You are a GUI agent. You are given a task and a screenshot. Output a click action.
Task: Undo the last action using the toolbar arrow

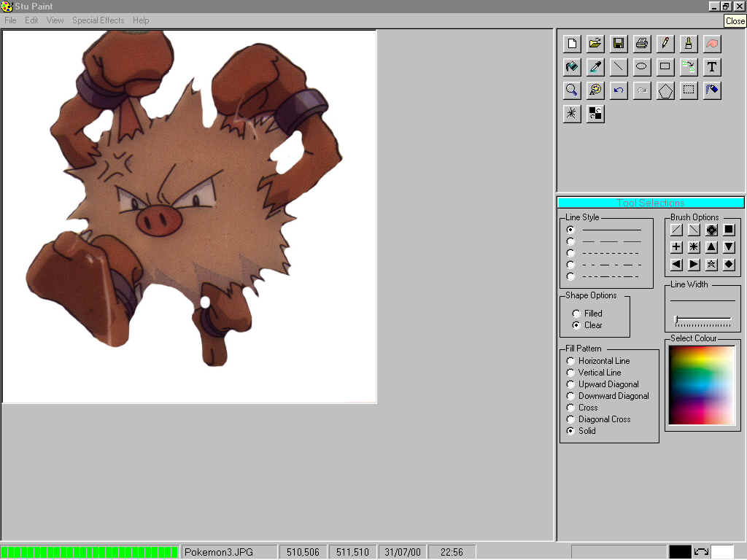coord(619,90)
